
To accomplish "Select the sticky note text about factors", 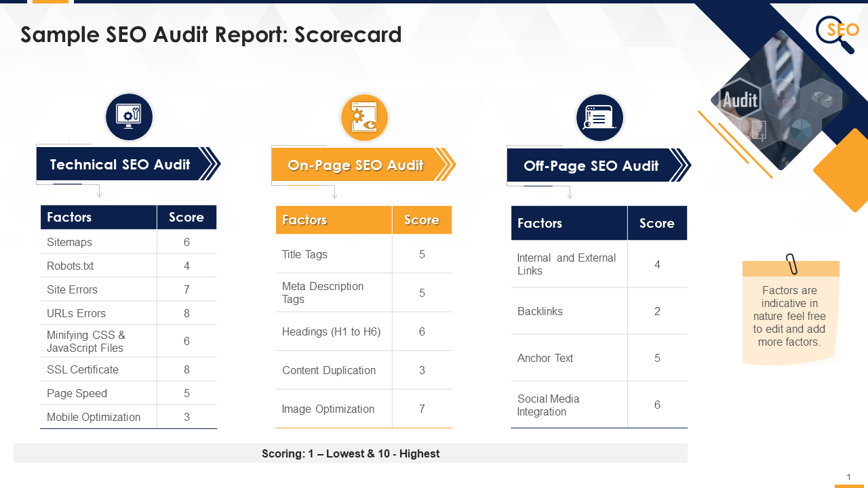I will (789, 317).
